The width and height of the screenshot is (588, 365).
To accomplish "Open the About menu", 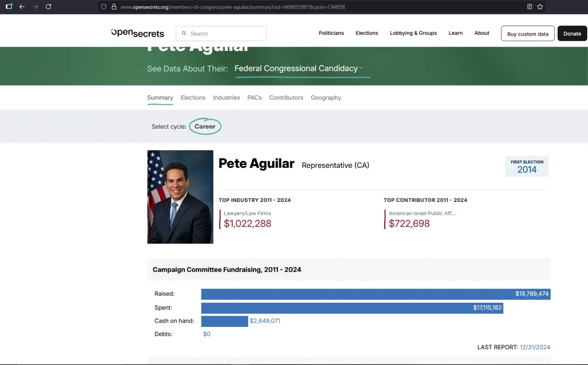I will (x=482, y=33).
